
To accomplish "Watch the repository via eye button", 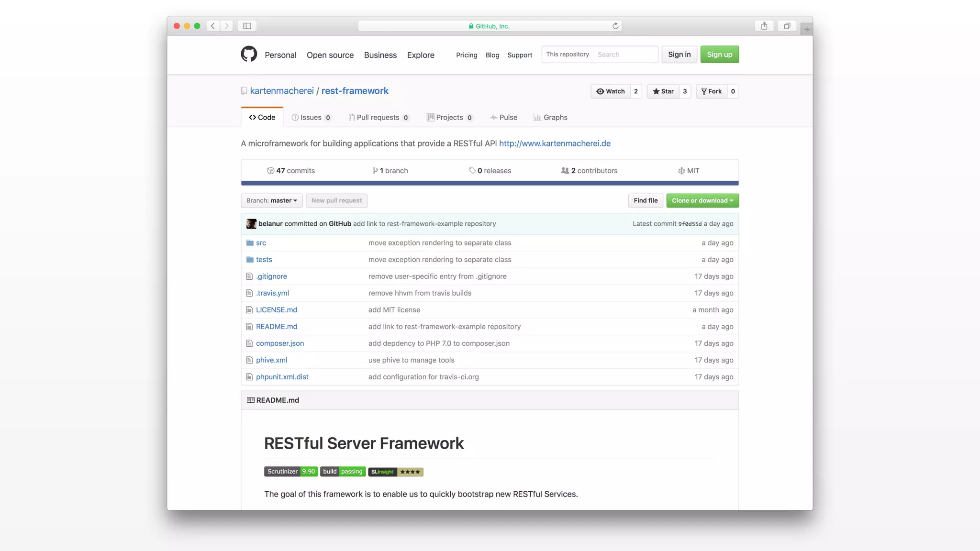I will 611,91.
